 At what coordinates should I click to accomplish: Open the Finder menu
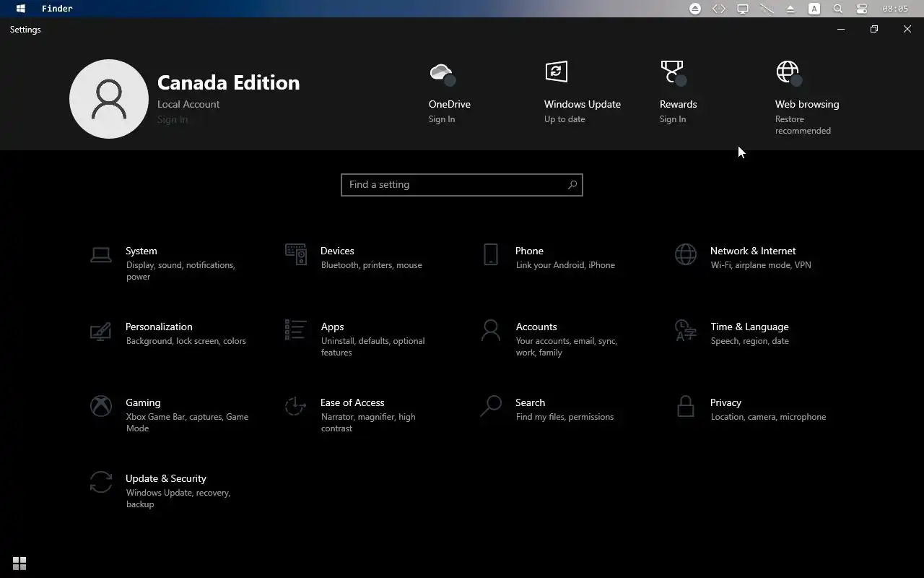(57, 9)
